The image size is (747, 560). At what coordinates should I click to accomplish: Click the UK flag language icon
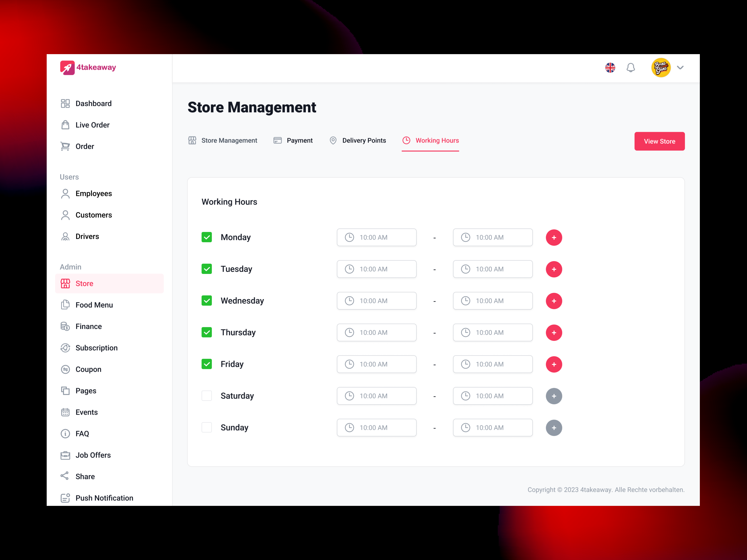tap(610, 67)
